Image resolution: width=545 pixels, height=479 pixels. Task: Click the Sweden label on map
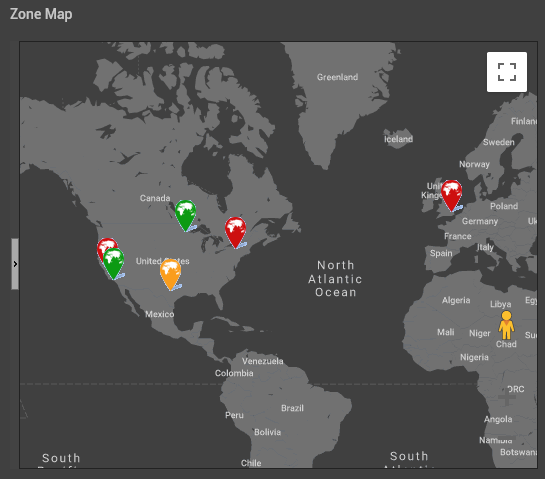498,142
